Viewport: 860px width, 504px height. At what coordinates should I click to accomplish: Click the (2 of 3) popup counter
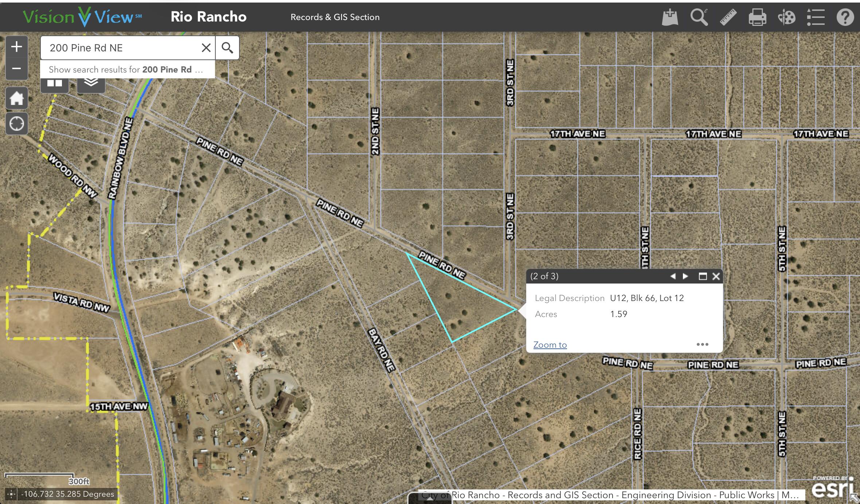click(x=544, y=276)
